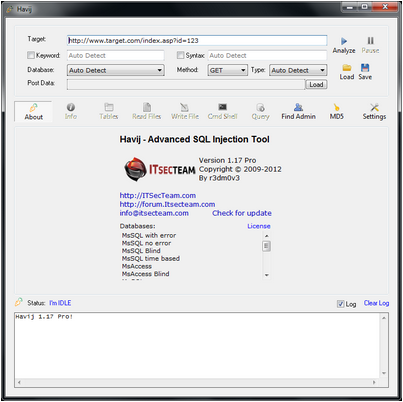Open the Write File tab
The height and width of the screenshot is (402, 403).
[x=185, y=112]
